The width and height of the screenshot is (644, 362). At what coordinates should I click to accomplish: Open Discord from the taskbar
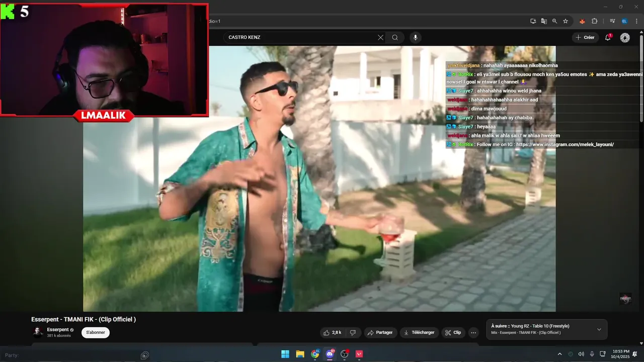point(330,354)
